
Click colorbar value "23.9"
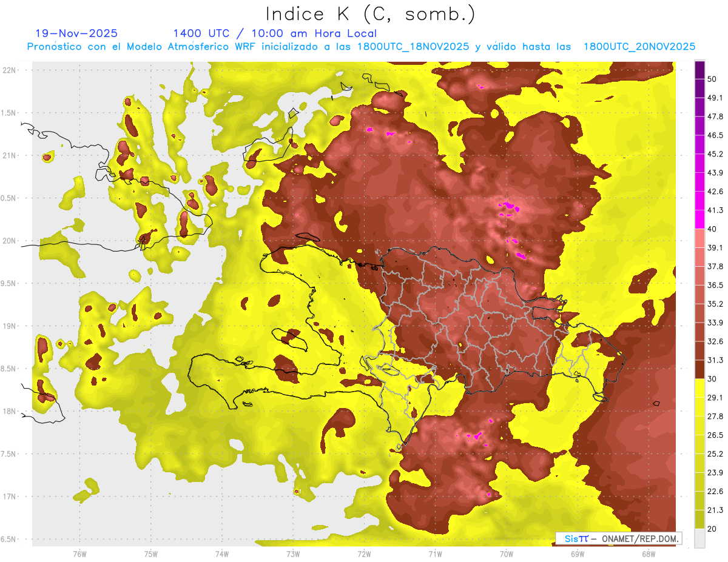715,473
